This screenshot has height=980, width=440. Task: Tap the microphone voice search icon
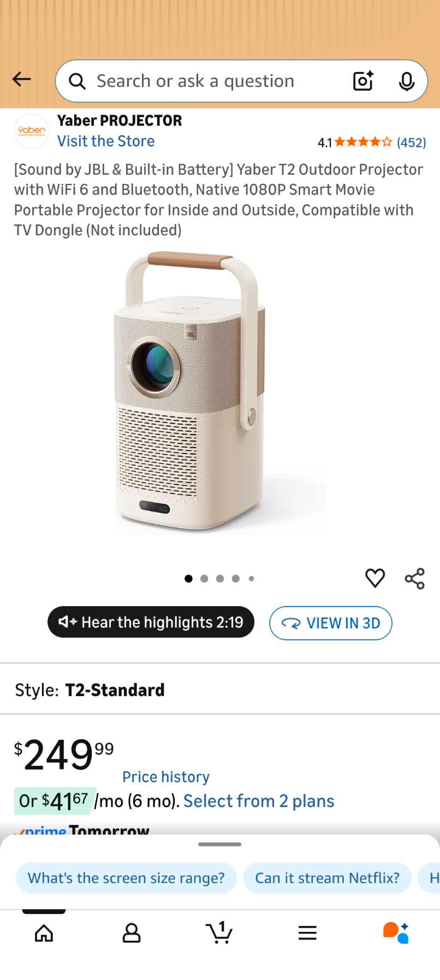tap(407, 81)
